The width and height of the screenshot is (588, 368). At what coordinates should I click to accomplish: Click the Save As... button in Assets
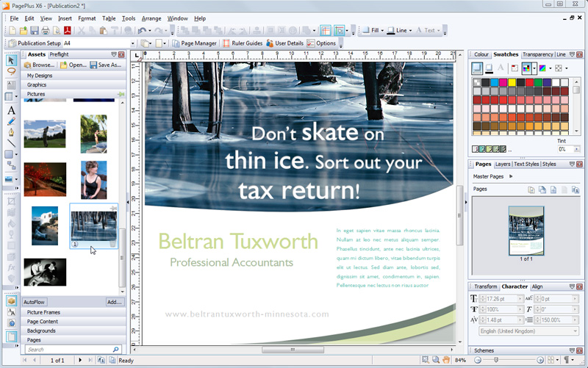tap(106, 65)
